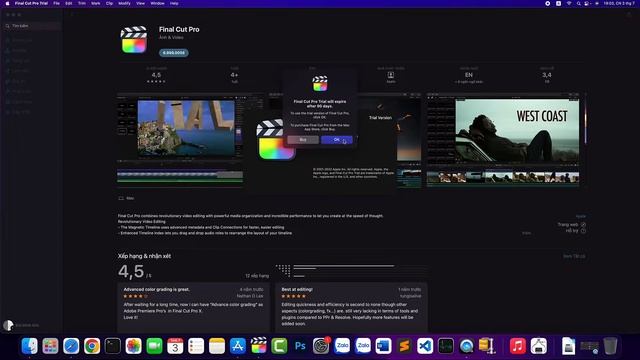
Task: Open the Modify menu
Action: pos(124,3)
